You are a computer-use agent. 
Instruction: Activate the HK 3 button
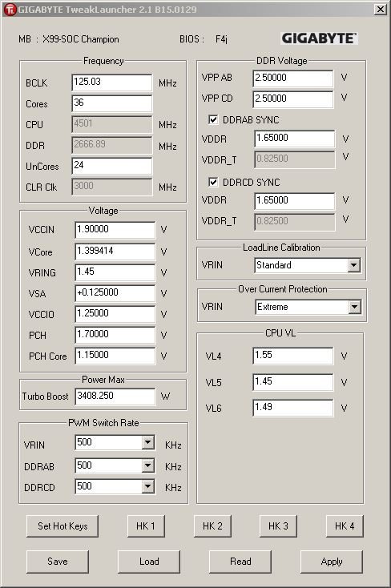[278, 526]
